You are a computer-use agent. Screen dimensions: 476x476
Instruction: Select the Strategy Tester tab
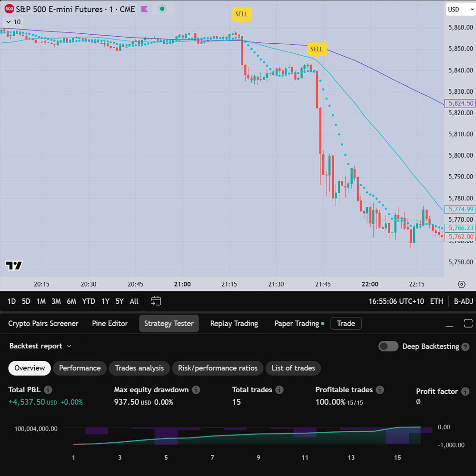click(x=169, y=324)
